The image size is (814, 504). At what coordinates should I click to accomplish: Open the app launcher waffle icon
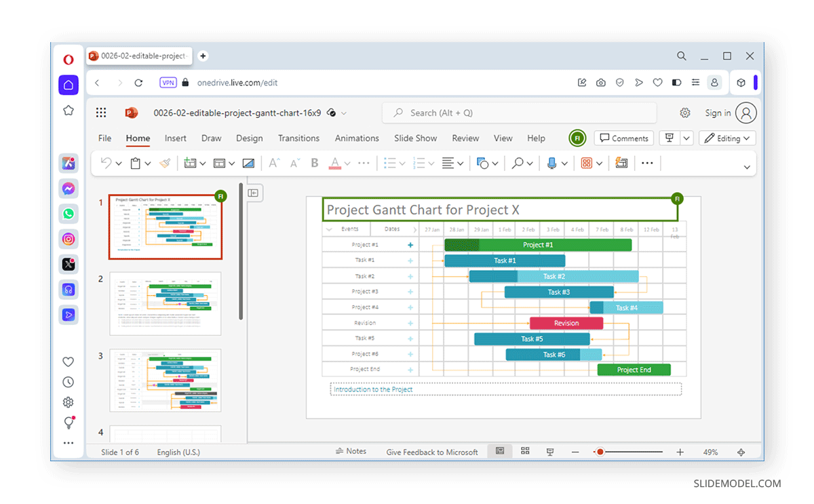tap(101, 113)
